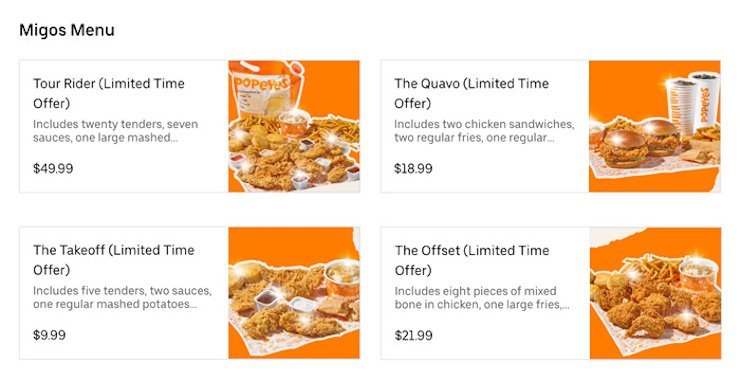740x381 pixels.
Task: Click the Popeyes bag in Tour Rider image
Action: [x=264, y=90]
